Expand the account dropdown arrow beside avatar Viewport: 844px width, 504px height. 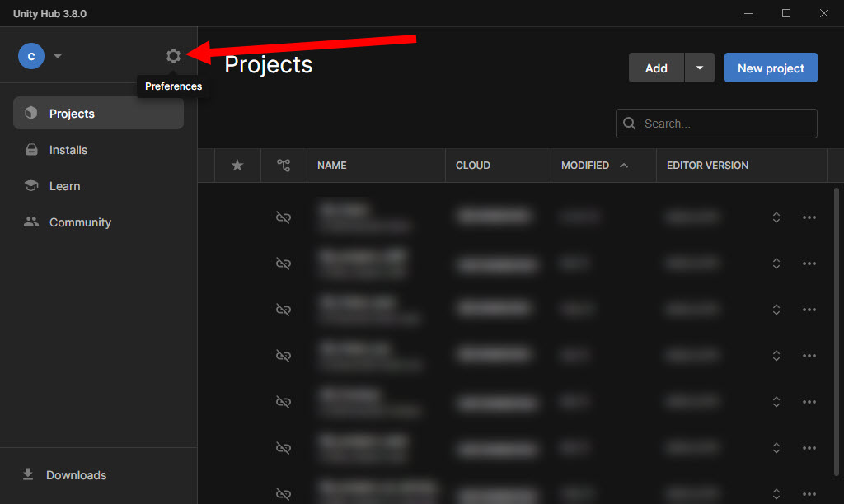(x=58, y=56)
